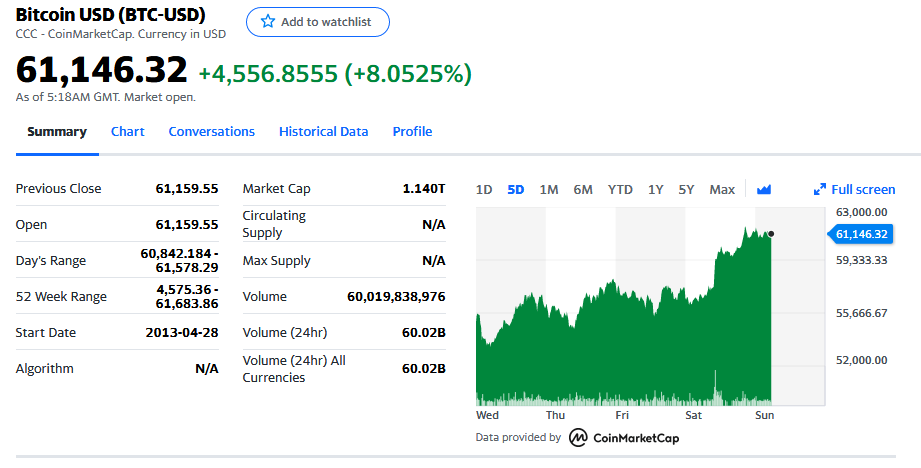Click Volume (24hr) All Currencies label
Viewport: 921px width, 468px height.
point(294,369)
